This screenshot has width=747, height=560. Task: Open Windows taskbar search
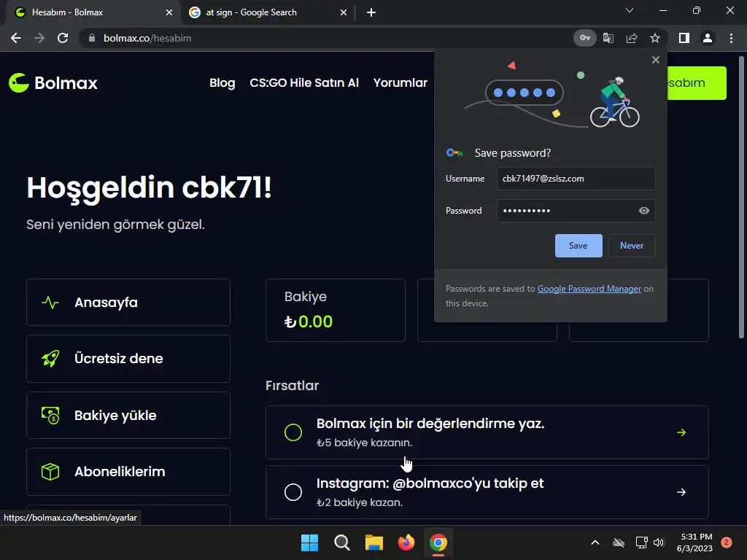click(x=341, y=542)
